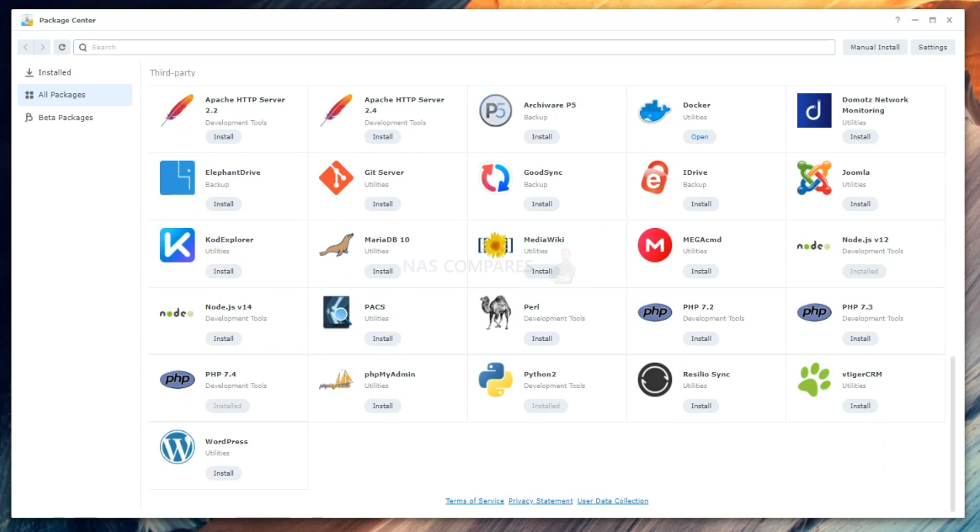The image size is (980, 532).
Task: Open the help question mark
Action: pyautogui.click(x=898, y=20)
